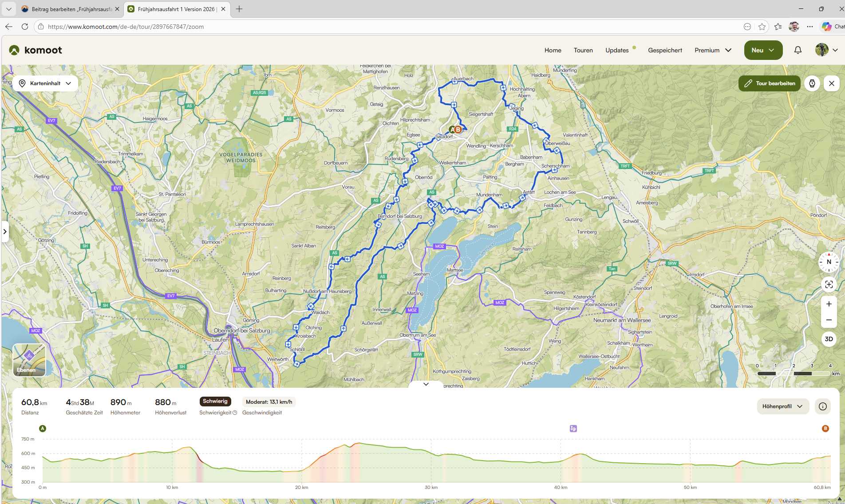Screen dimensions: 845x504
Task: Collapse the bottom stats panel chevron
Action: click(426, 384)
